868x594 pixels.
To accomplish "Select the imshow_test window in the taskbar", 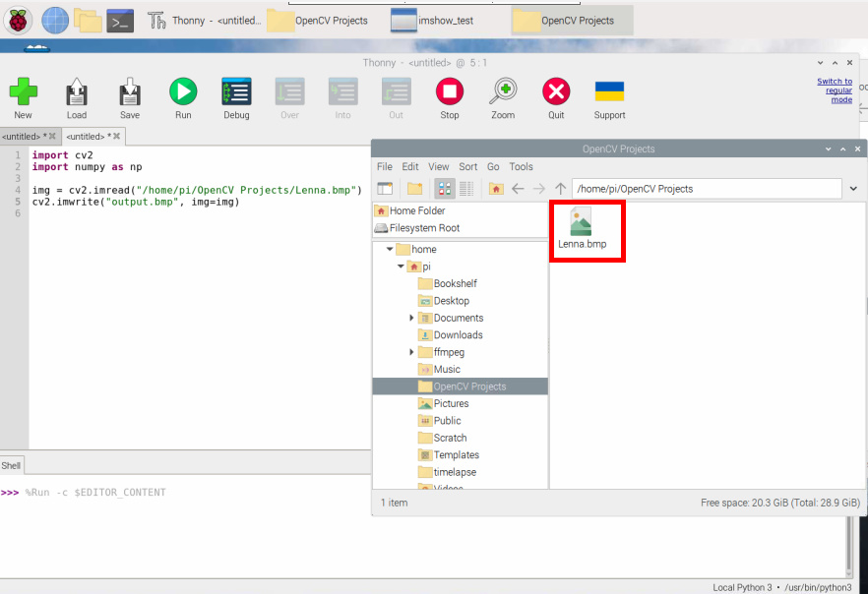I will [432, 21].
